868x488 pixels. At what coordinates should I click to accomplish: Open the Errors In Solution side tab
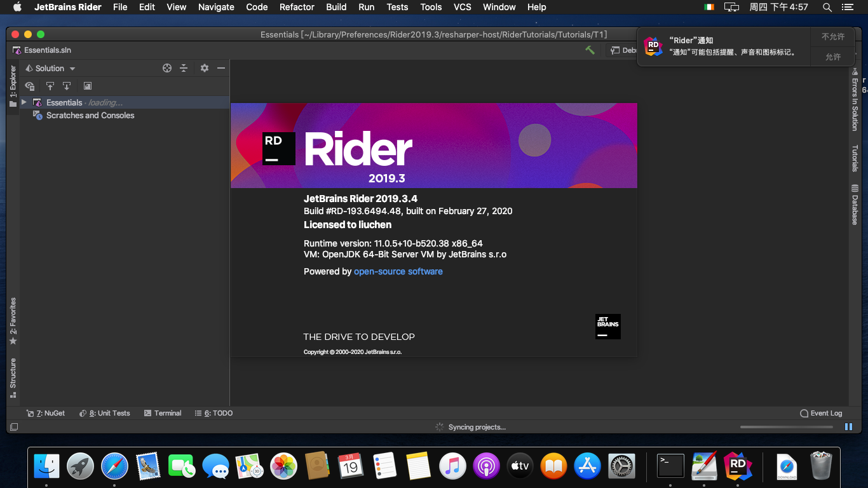pyautogui.click(x=855, y=100)
